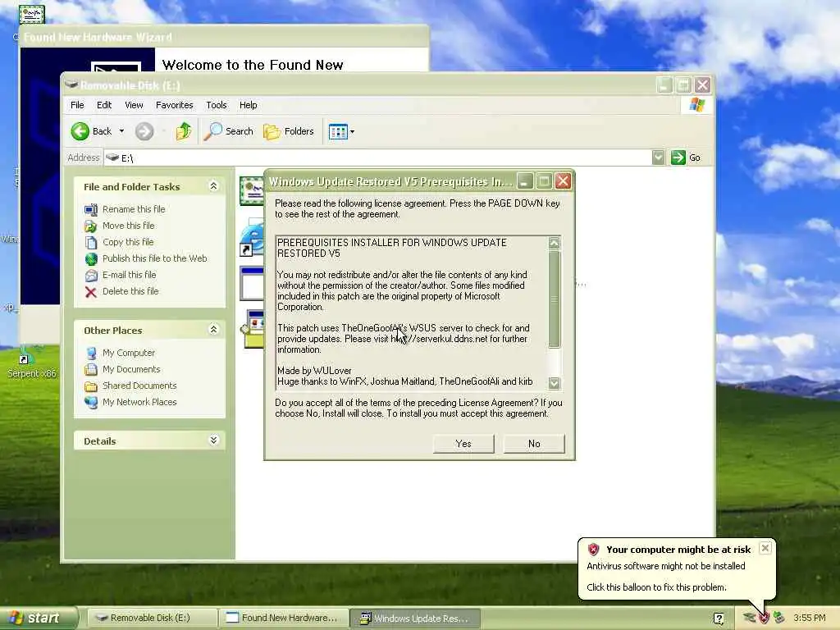
Task: Open the Edit menu
Action: (104, 105)
